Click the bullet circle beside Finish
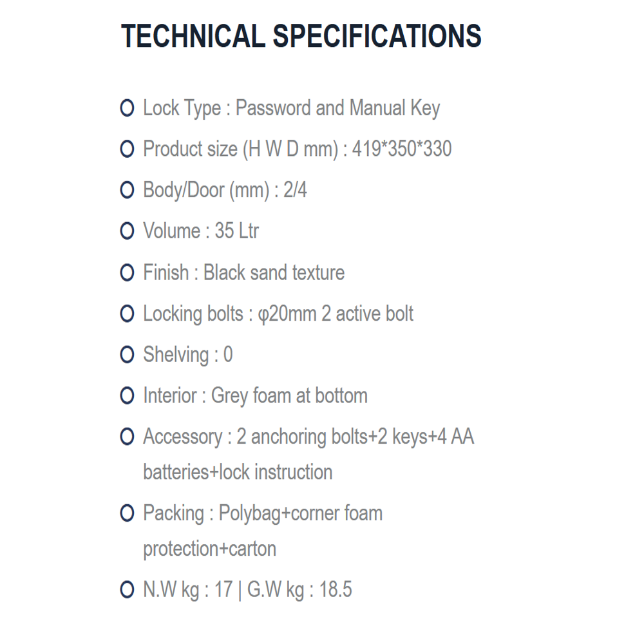 (x=127, y=272)
